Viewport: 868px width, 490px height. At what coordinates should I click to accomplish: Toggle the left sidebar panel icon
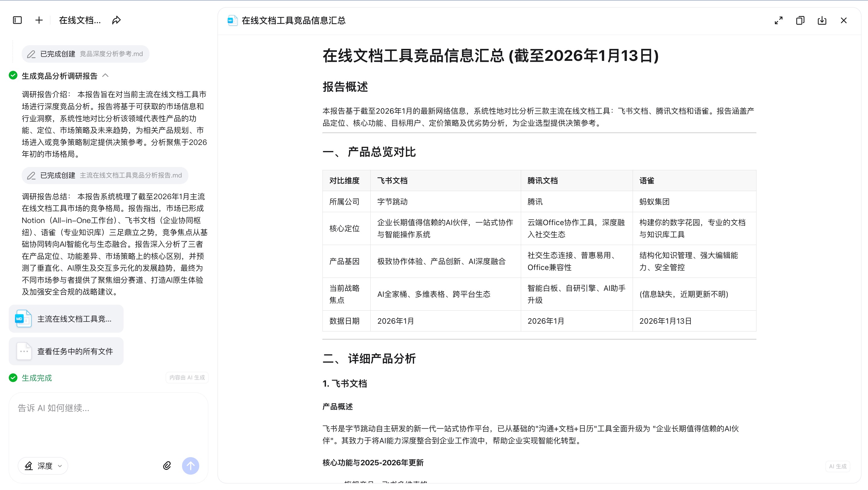[x=17, y=20]
